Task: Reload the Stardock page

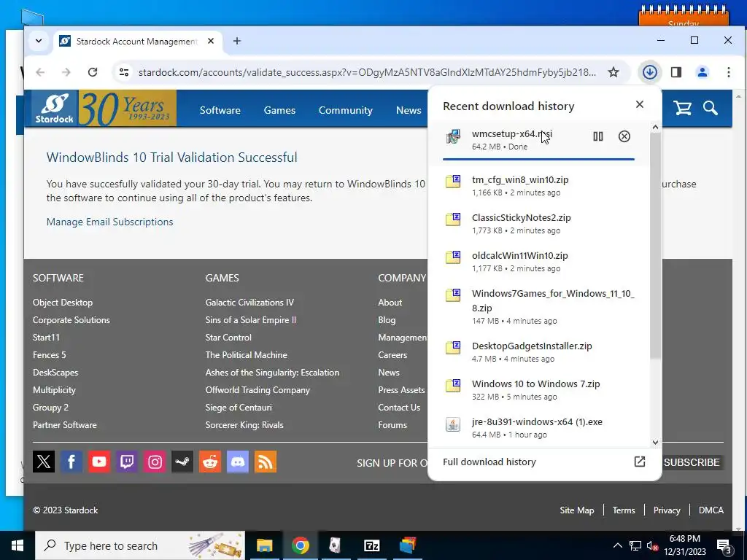Action: point(93,72)
